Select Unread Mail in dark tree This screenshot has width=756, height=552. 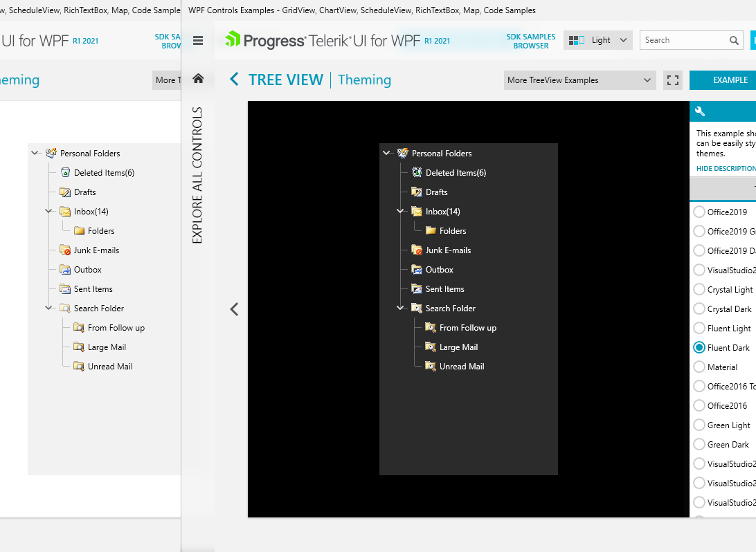[462, 366]
